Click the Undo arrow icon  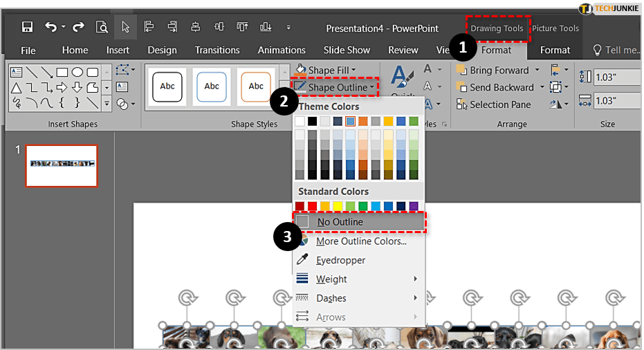click(x=50, y=28)
